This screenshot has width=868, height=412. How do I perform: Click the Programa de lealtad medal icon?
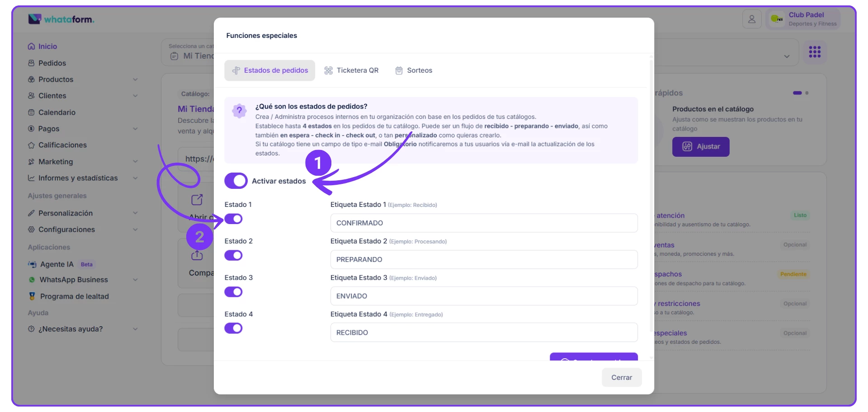click(x=32, y=296)
